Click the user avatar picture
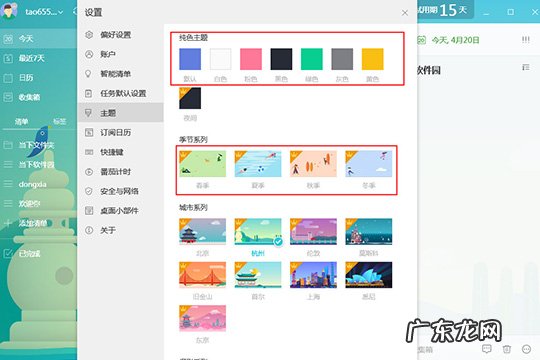This screenshot has width=540, height=360. 10,10
